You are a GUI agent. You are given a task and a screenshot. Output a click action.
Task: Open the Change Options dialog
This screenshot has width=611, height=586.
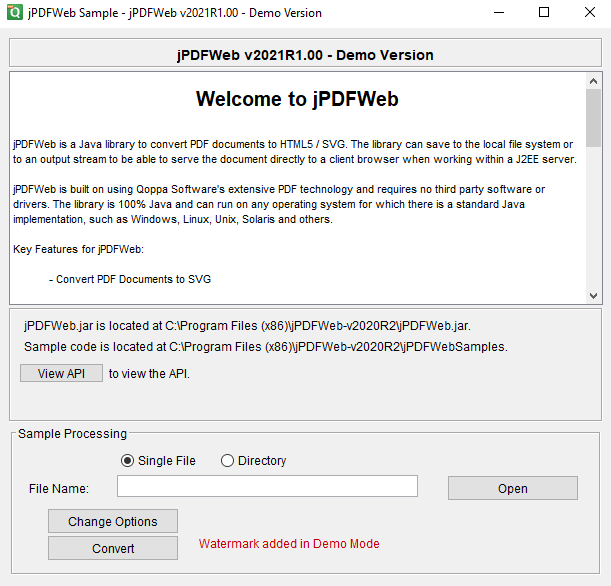(113, 521)
